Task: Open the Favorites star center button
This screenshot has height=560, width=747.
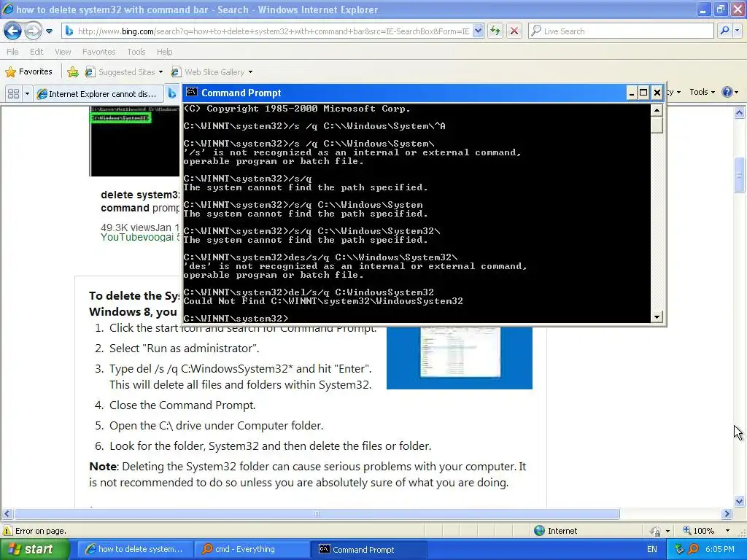Action: [x=28, y=71]
